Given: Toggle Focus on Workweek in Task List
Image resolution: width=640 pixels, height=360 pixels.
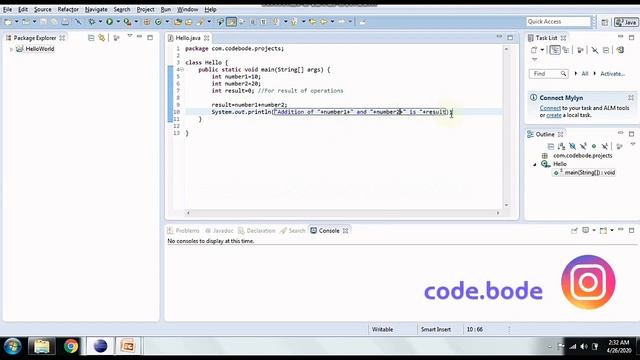Looking at the screenshot, I should [x=580, y=50].
